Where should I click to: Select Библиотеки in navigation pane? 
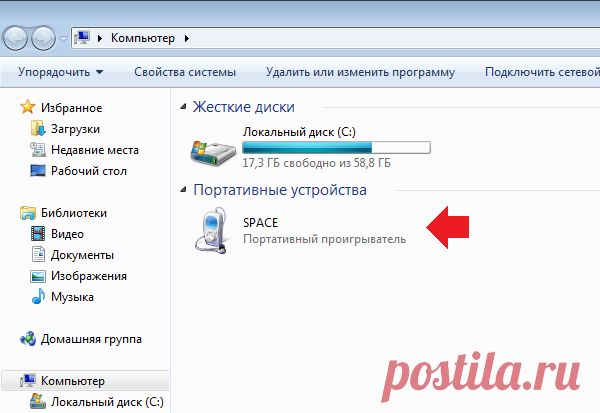pos(74,213)
